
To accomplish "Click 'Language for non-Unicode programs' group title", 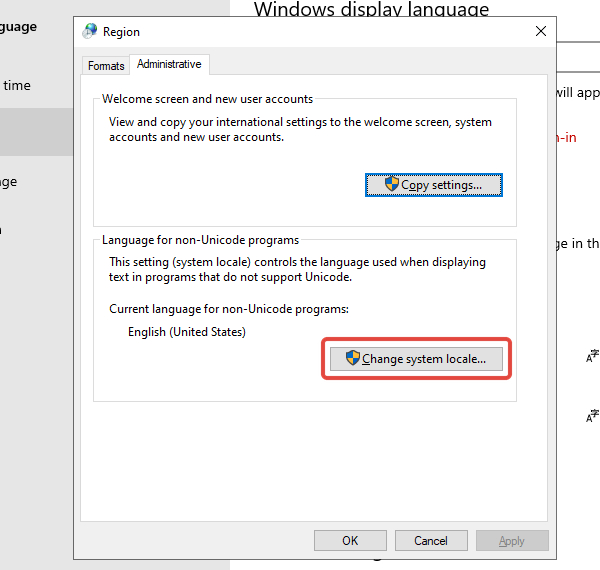I will [200, 240].
